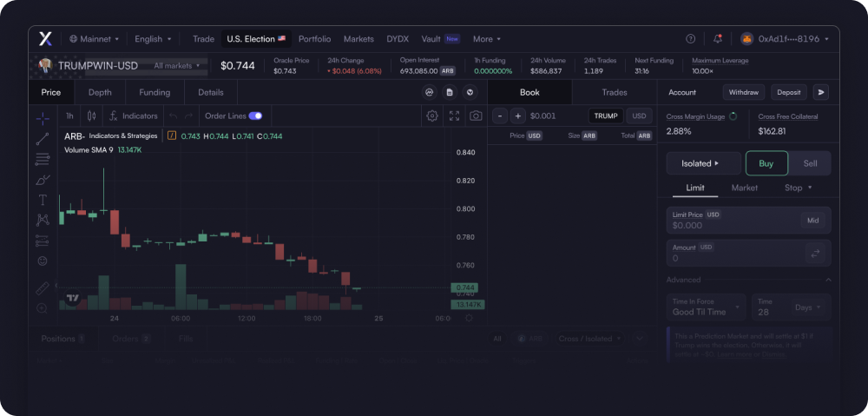The width and height of the screenshot is (868, 416).
Task: Open Time In Force dropdown
Action: tap(706, 307)
